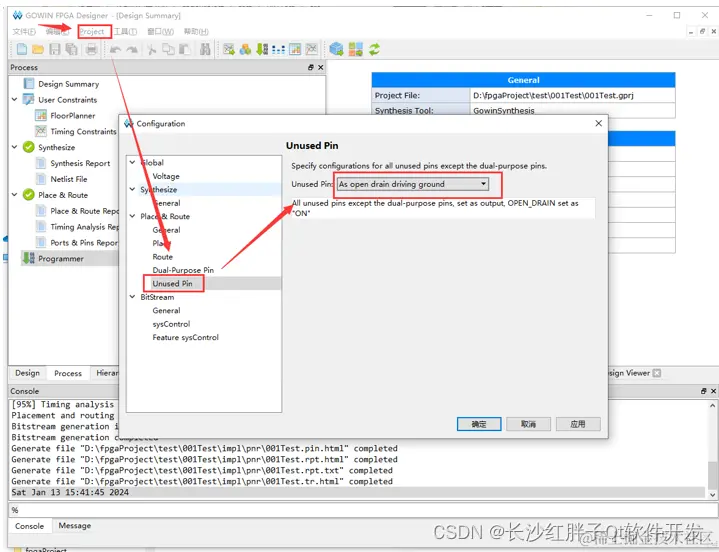Select Voltage under Global

166,176
